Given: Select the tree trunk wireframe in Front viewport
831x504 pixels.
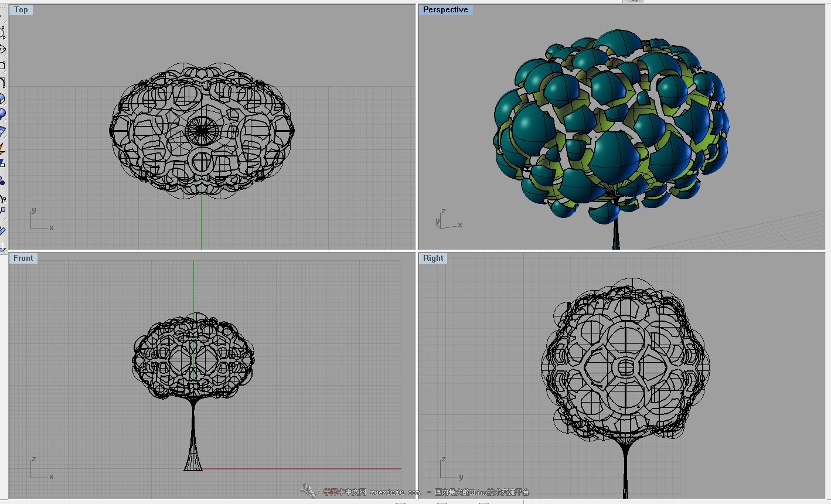Looking at the screenshot, I should click(193, 435).
